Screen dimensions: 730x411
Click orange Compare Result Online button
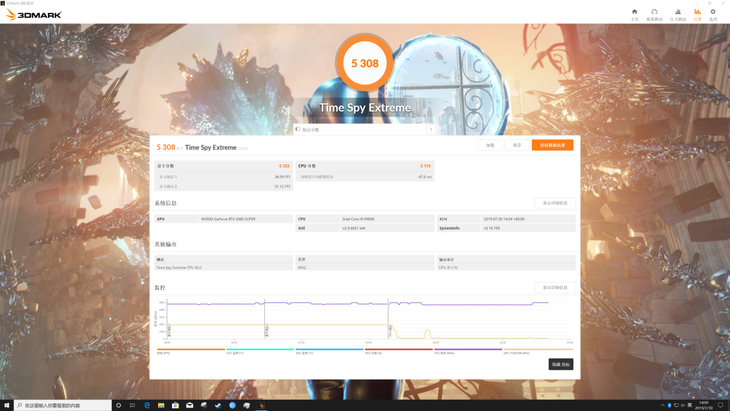[553, 145]
